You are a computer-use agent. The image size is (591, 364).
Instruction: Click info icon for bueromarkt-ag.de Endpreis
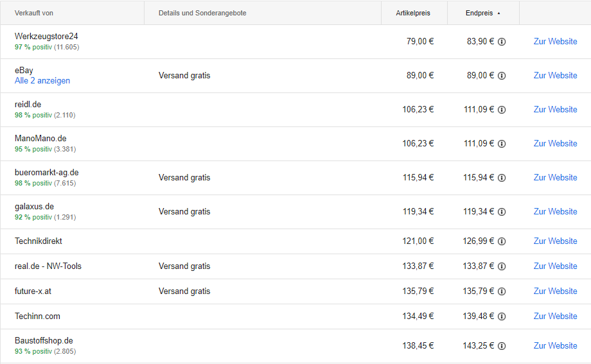pyautogui.click(x=502, y=178)
